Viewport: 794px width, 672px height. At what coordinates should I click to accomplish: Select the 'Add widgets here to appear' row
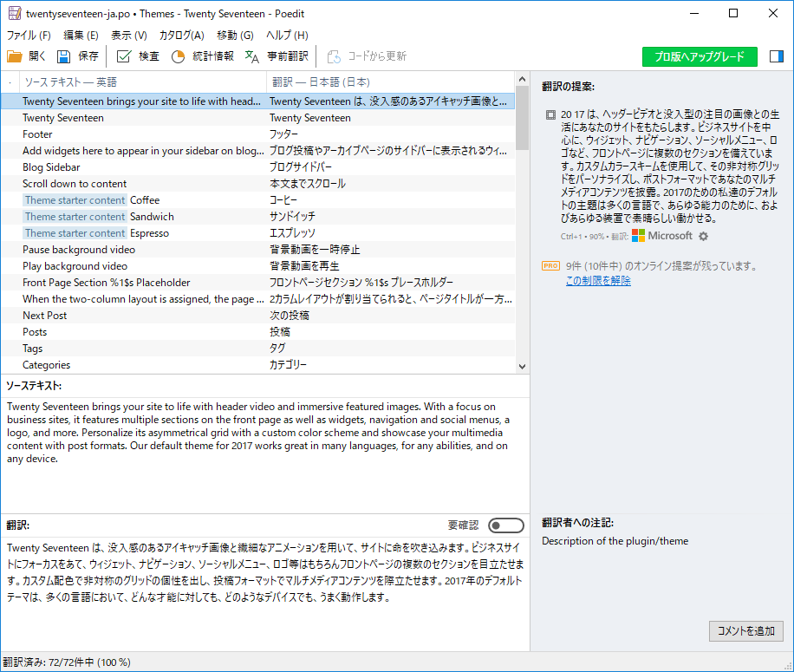click(x=258, y=150)
